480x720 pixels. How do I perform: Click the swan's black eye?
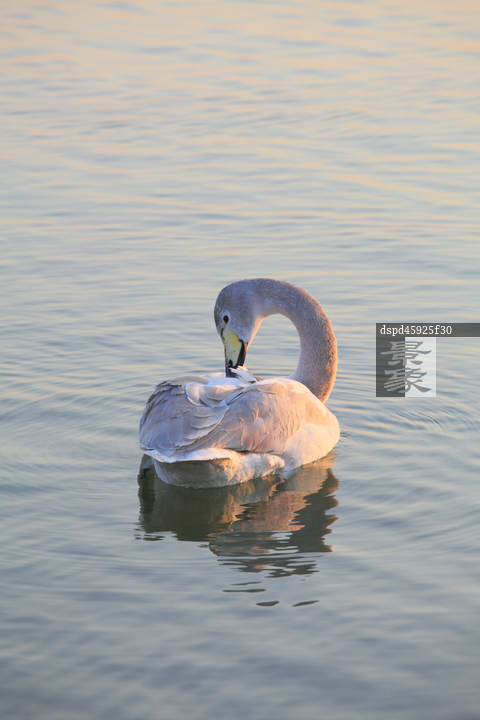[226, 319]
